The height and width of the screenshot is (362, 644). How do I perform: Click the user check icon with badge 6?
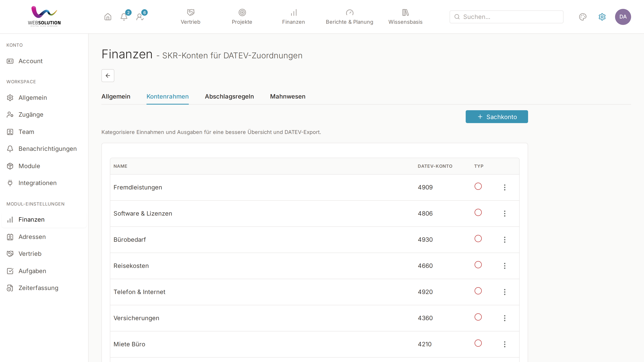(140, 17)
